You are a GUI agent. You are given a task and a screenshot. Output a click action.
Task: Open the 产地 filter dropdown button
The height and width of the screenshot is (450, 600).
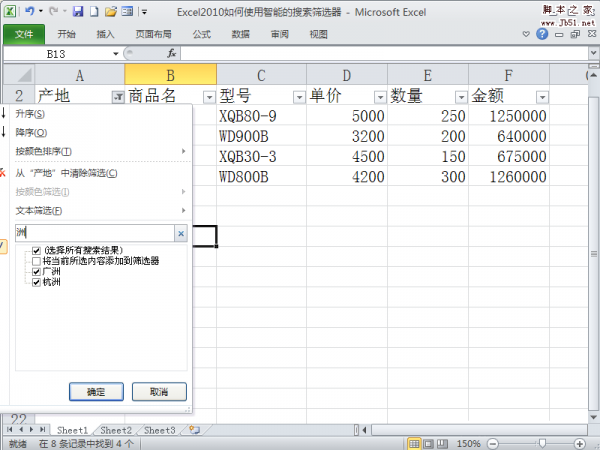coord(118,97)
